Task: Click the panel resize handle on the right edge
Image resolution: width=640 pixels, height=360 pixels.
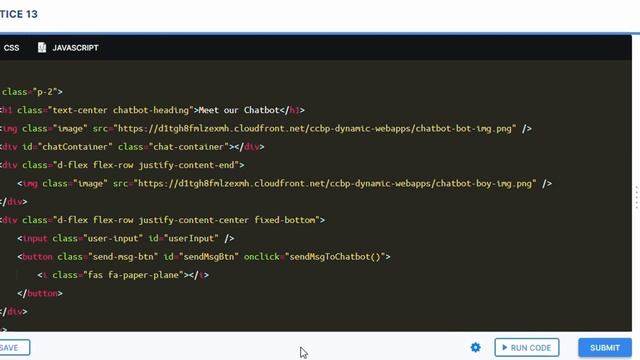Action: 636,197
